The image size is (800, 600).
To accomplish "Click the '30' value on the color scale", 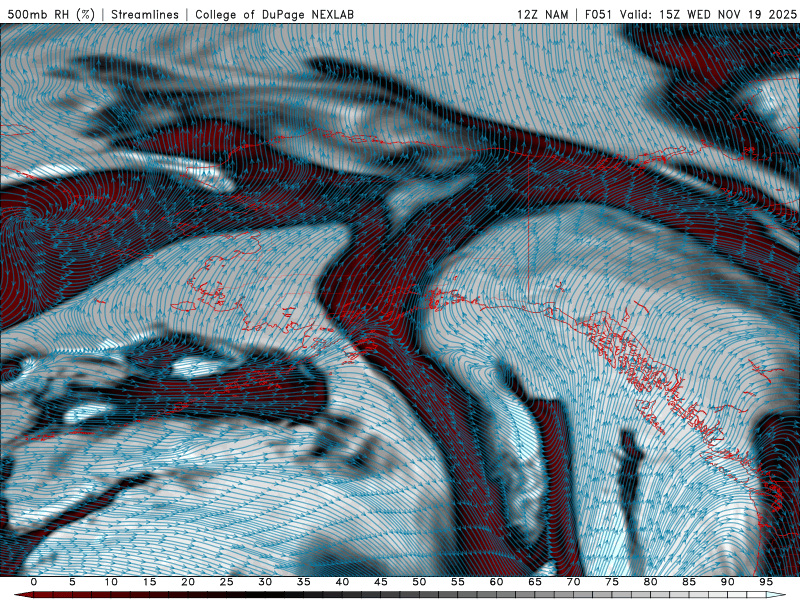I will (265, 582).
